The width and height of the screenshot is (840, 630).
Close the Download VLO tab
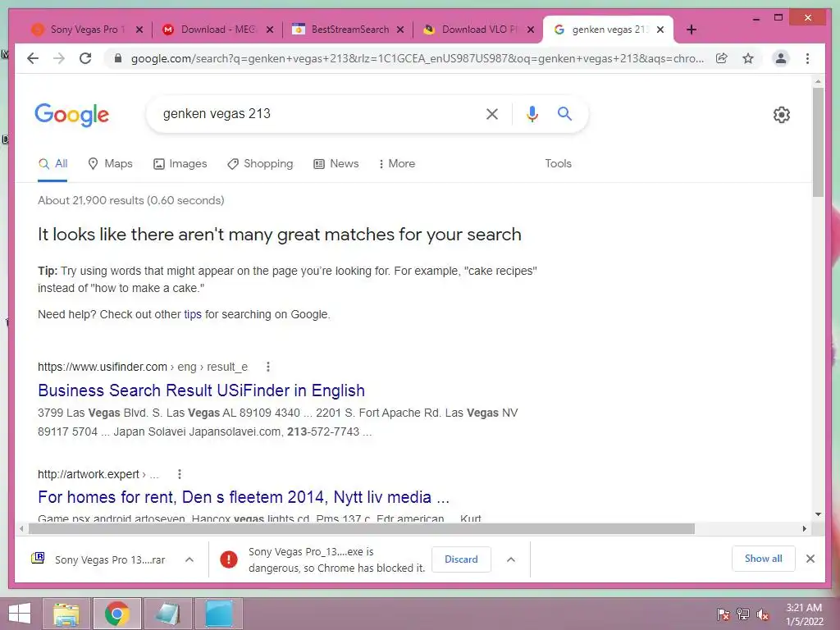[x=531, y=30]
